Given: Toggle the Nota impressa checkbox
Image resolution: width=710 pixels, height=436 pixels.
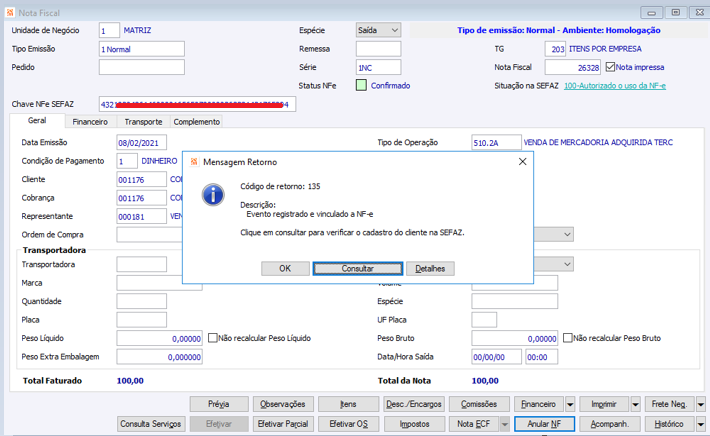Looking at the screenshot, I should tap(610, 67).
